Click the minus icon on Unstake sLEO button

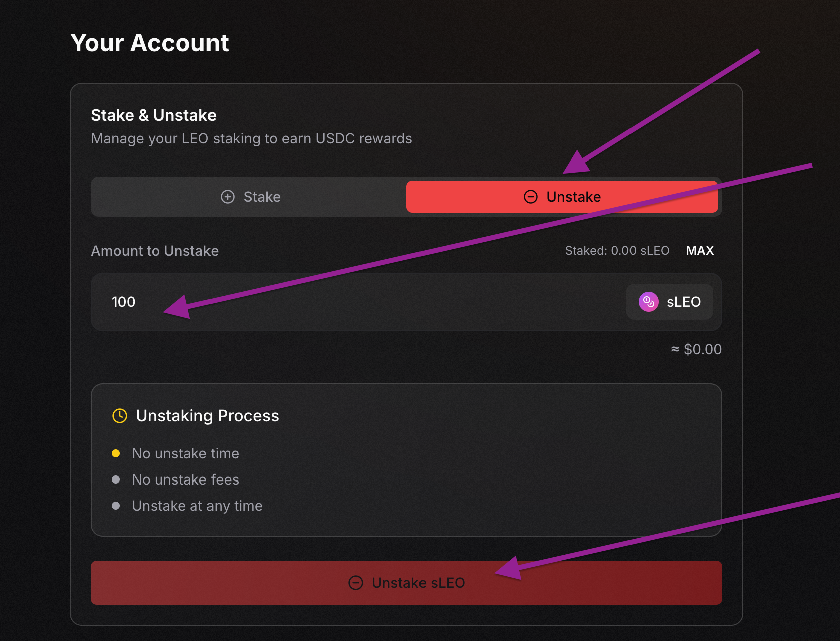click(356, 583)
